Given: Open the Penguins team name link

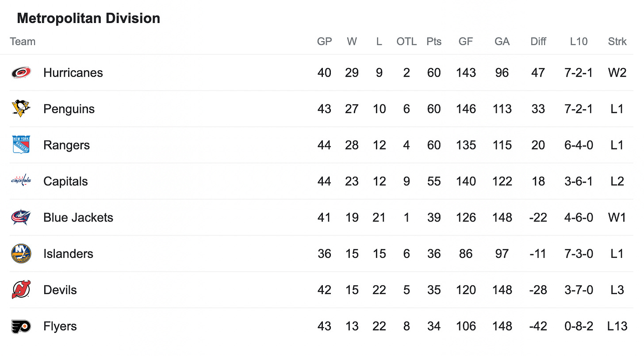Looking at the screenshot, I should pyautogui.click(x=69, y=109).
